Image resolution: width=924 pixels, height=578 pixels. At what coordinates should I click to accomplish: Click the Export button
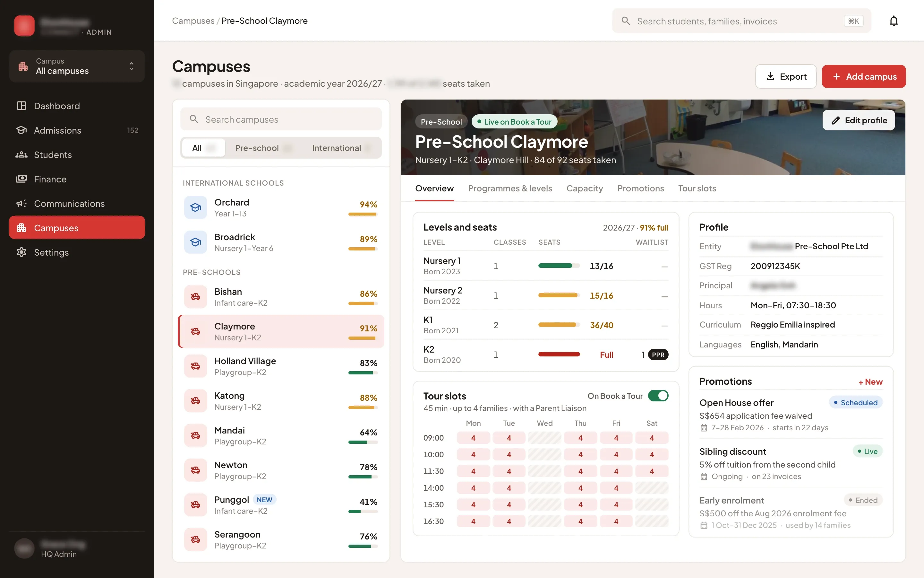[786, 76]
